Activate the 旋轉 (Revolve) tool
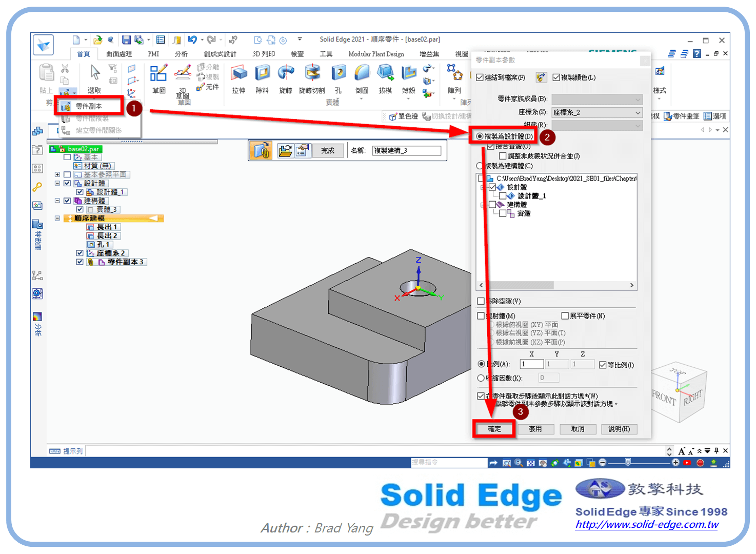Screen dimensions: 756x554 coord(286,78)
